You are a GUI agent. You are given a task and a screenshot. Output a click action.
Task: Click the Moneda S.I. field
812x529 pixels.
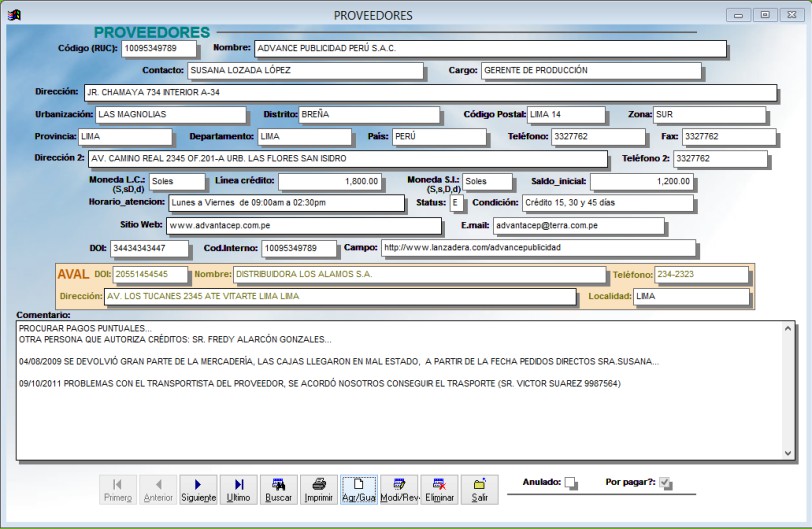pos(487,182)
